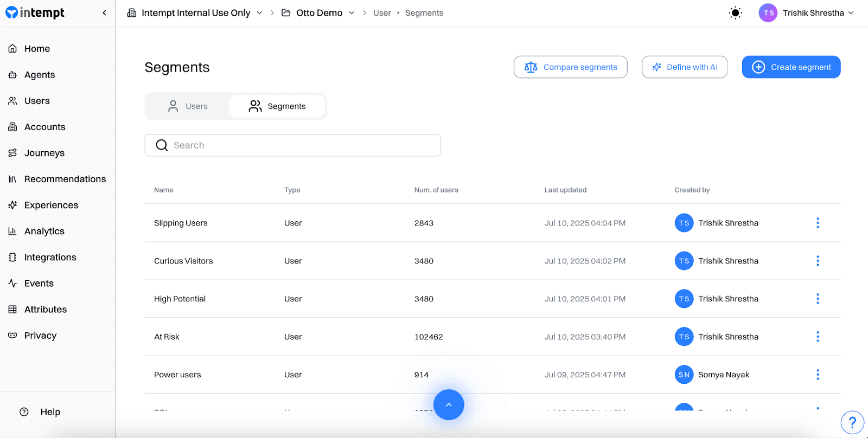Open the Accounts building icon
Viewport: 868px width, 438px height.
click(x=12, y=127)
